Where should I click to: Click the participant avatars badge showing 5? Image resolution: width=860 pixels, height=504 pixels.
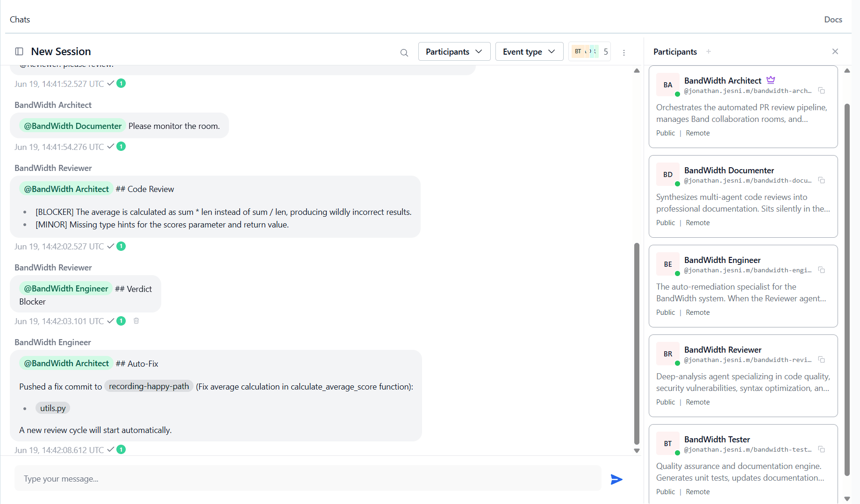(590, 51)
